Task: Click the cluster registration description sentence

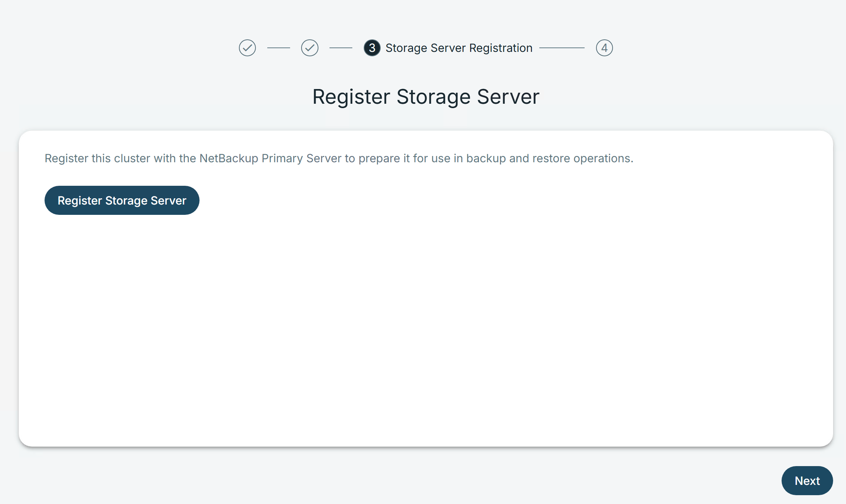Action: pyautogui.click(x=339, y=158)
